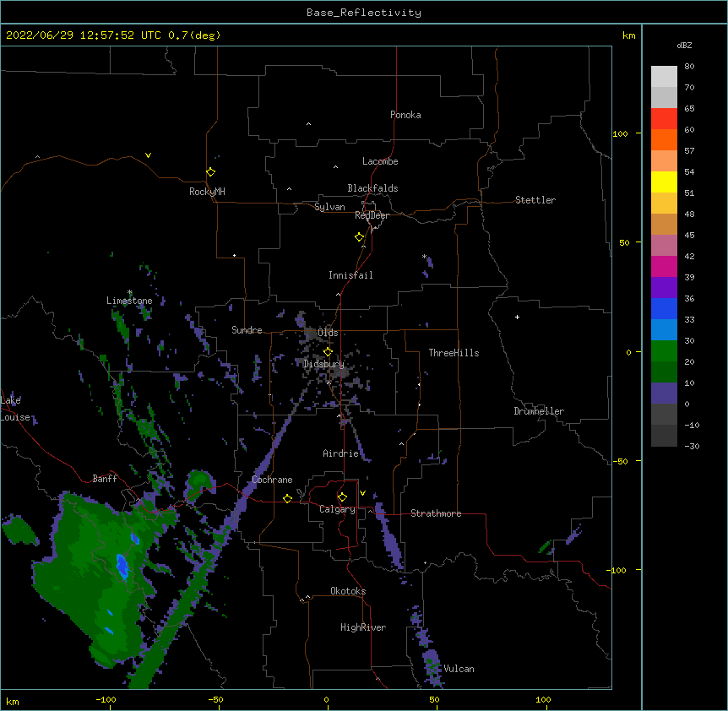The height and width of the screenshot is (711, 728).
Task: Click the RedDeer city label
Action: pyautogui.click(x=372, y=215)
